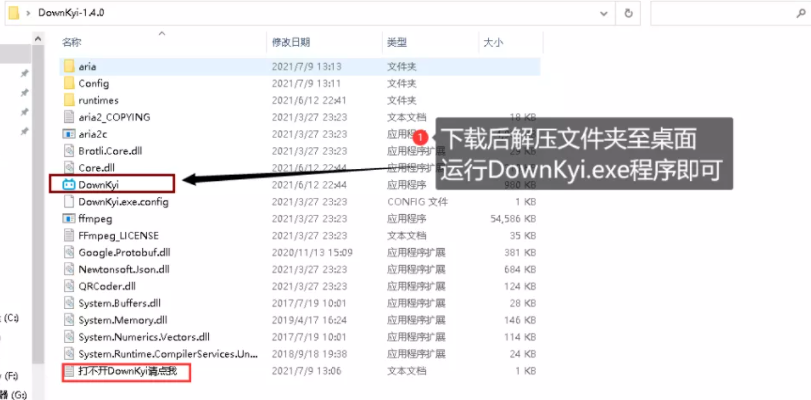Click the aria2c application icon
The image size is (811, 400).
68,134
